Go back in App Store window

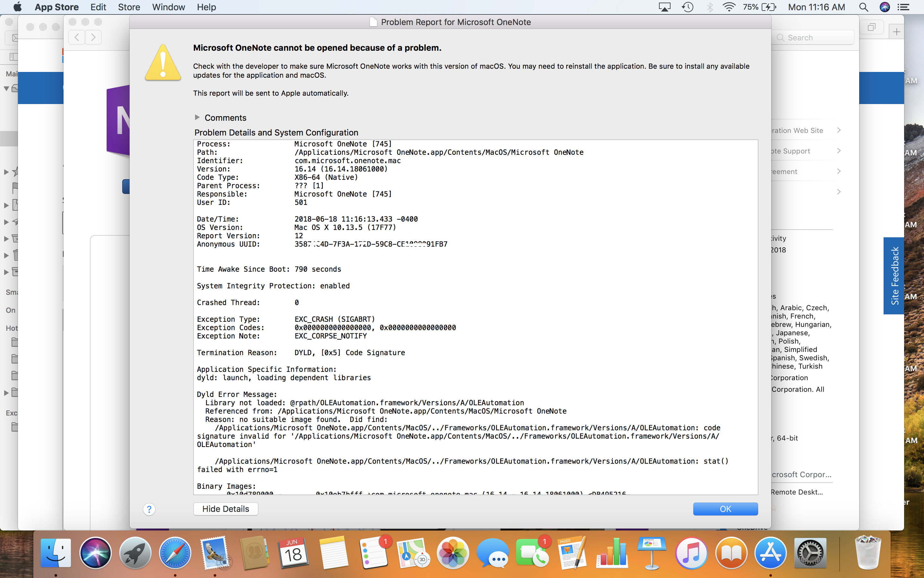(x=77, y=37)
